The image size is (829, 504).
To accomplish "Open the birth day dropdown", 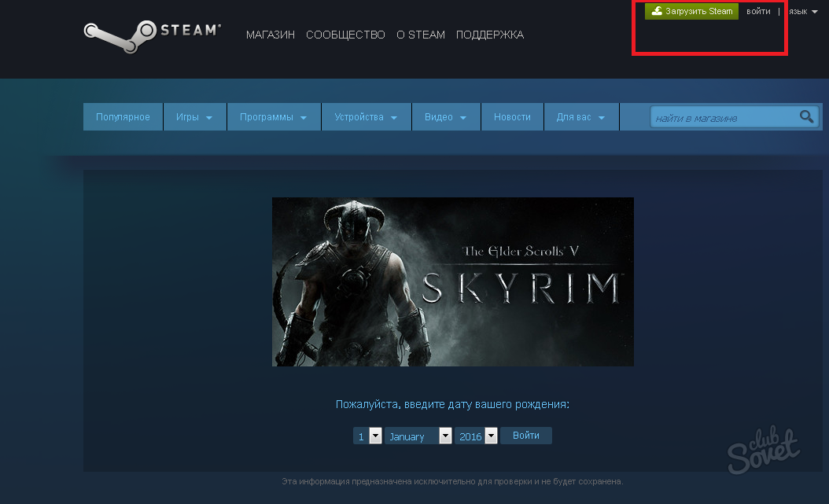I will coord(367,436).
